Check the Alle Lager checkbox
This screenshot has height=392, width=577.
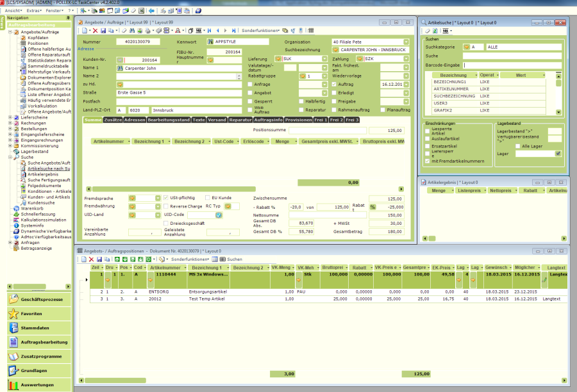click(518, 146)
